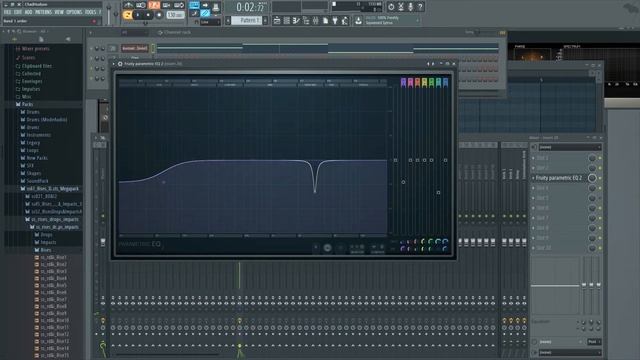Toggle Slot 1 enable LED in mixer

tap(600, 158)
